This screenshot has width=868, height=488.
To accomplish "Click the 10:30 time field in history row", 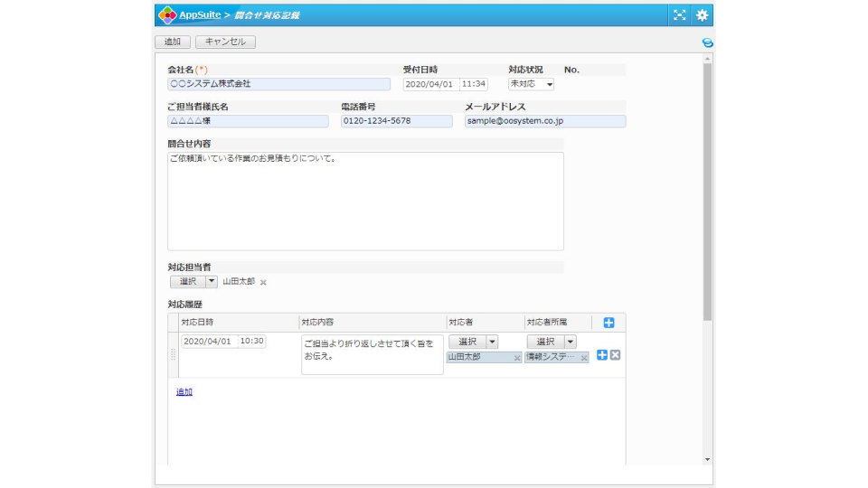I will [x=252, y=342].
